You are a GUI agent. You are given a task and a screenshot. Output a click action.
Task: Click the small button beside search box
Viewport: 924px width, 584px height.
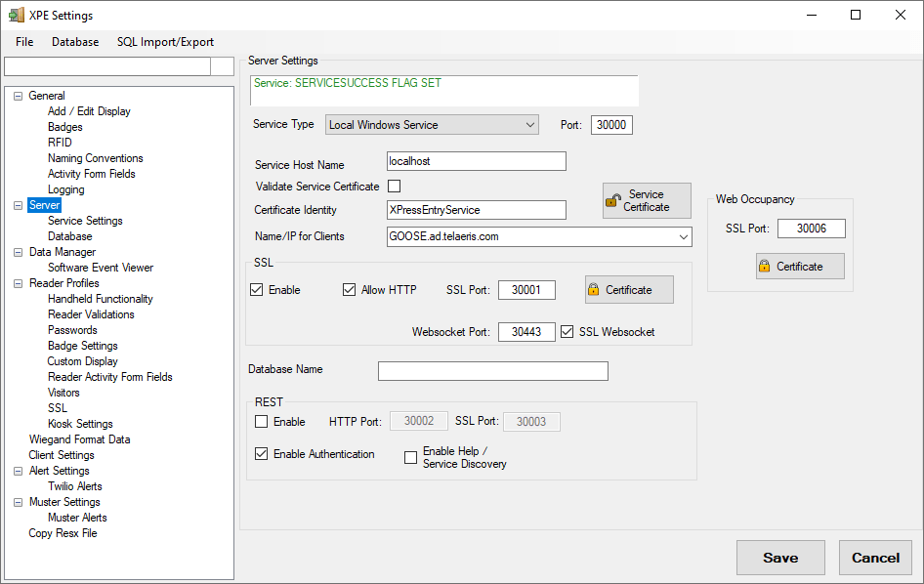pos(223,66)
